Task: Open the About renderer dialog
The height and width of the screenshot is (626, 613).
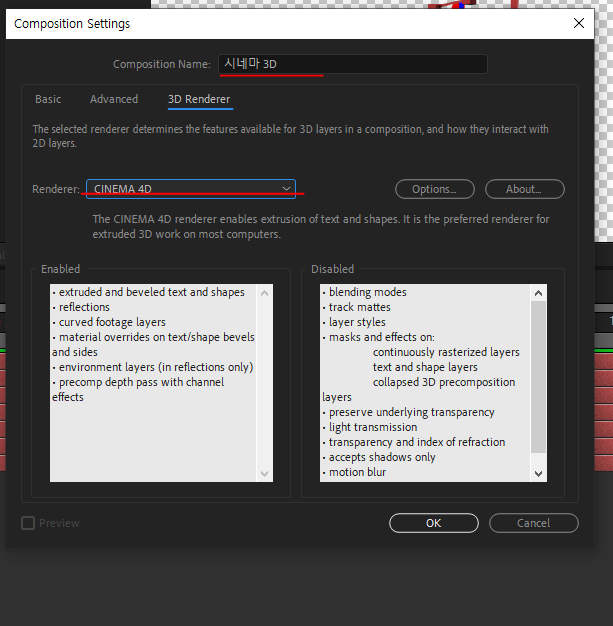Action: (x=524, y=189)
